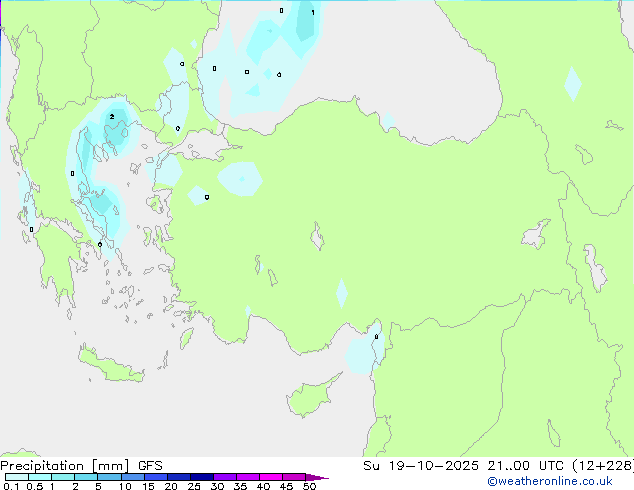Viewport: 634px width, 490px height.
Task: Click the value '1' at the map's top
Action: (313, 13)
